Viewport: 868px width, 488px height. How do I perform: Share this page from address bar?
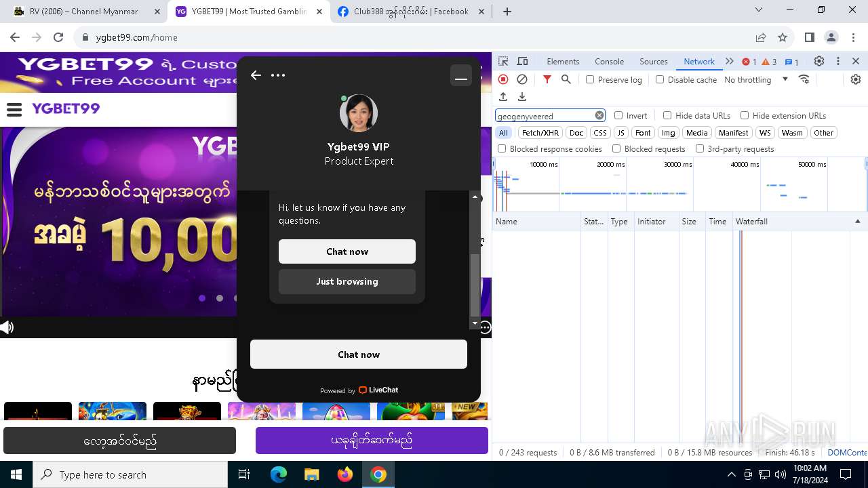pos(761,37)
